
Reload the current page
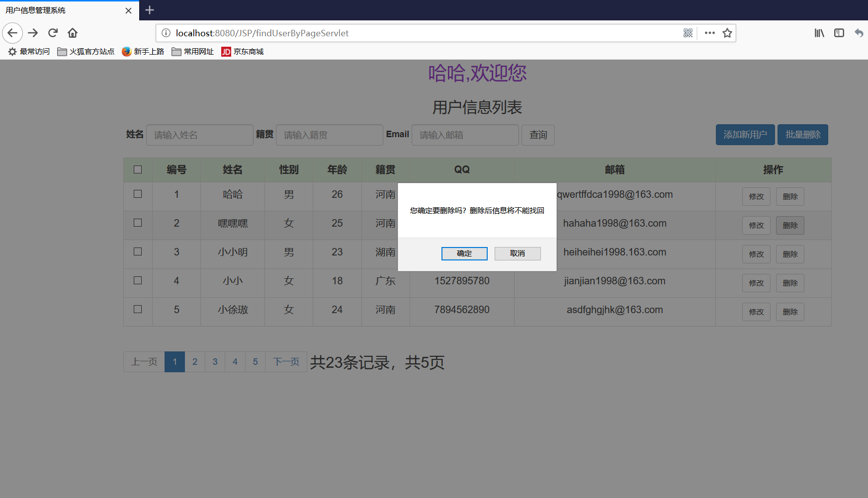tap(53, 33)
